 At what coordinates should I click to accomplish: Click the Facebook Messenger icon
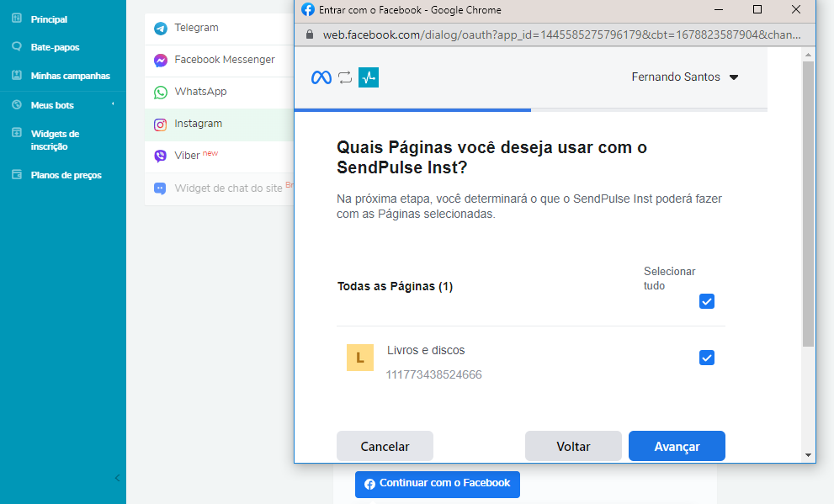[160, 61]
